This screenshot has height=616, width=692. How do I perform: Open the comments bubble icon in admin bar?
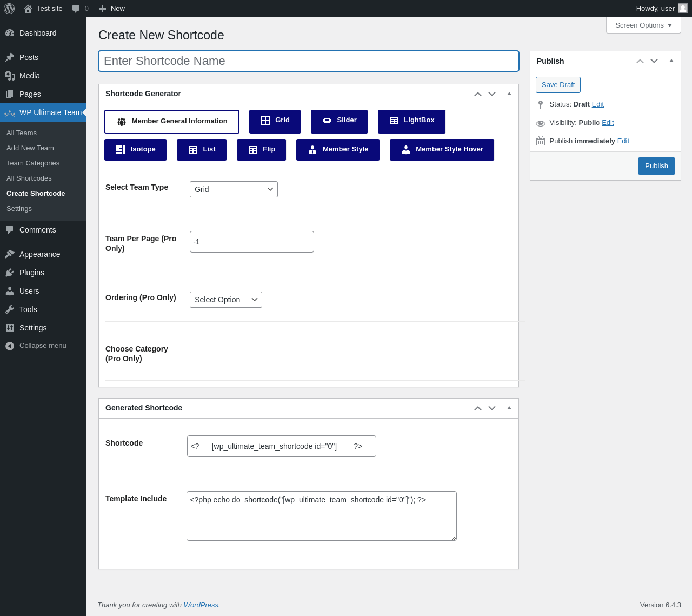(x=76, y=9)
